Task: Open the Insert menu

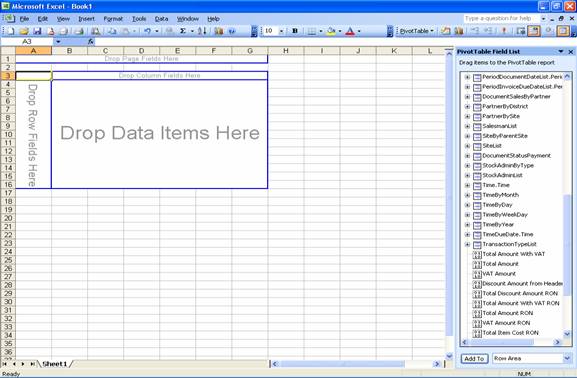Action: pyautogui.click(x=86, y=19)
